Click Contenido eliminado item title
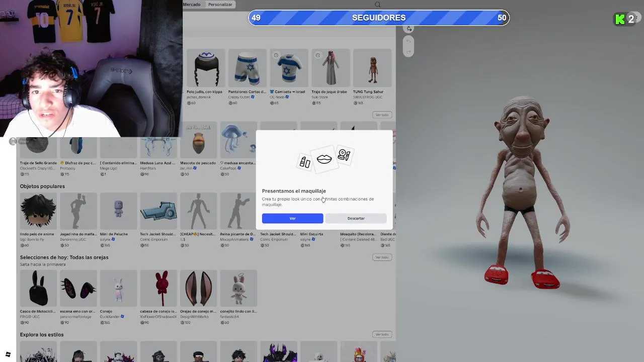 (x=118, y=163)
